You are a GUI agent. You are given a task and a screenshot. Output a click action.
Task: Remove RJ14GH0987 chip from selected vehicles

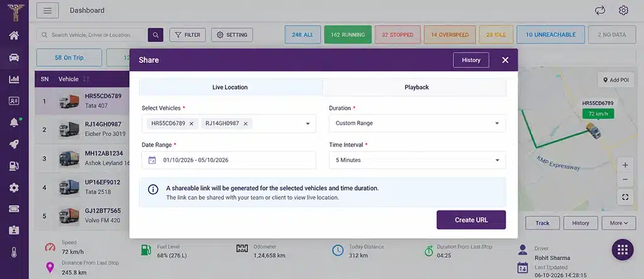(246, 124)
